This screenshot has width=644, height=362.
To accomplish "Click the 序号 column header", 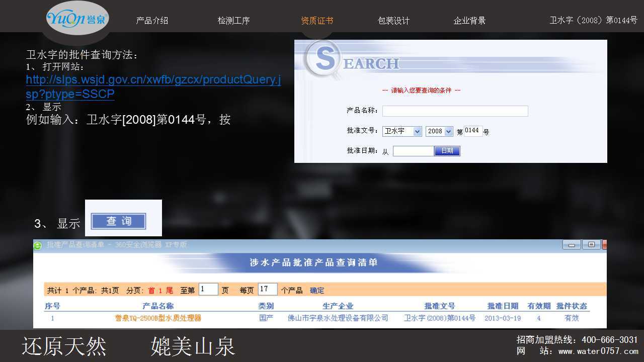I will (52, 306).
